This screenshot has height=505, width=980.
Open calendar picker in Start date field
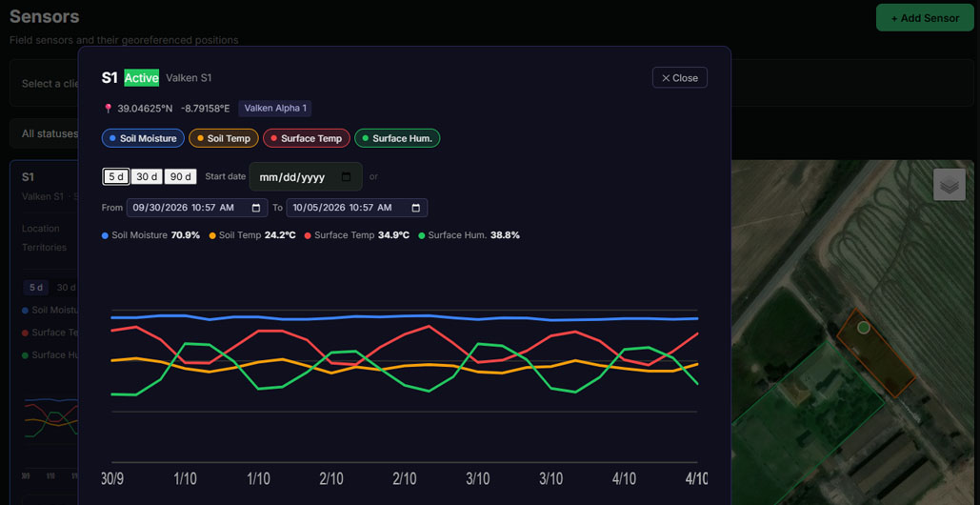click(x=347, y=177)
